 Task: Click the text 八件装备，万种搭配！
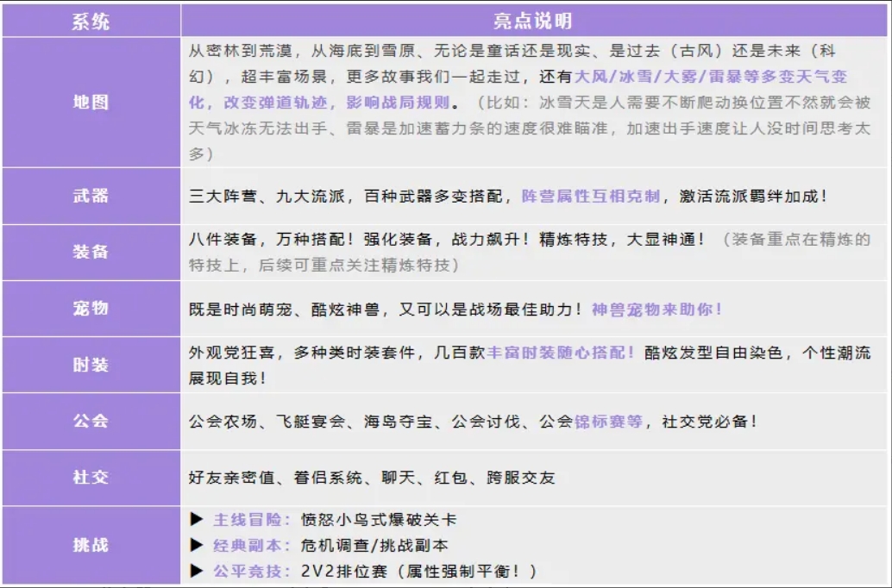272,240
